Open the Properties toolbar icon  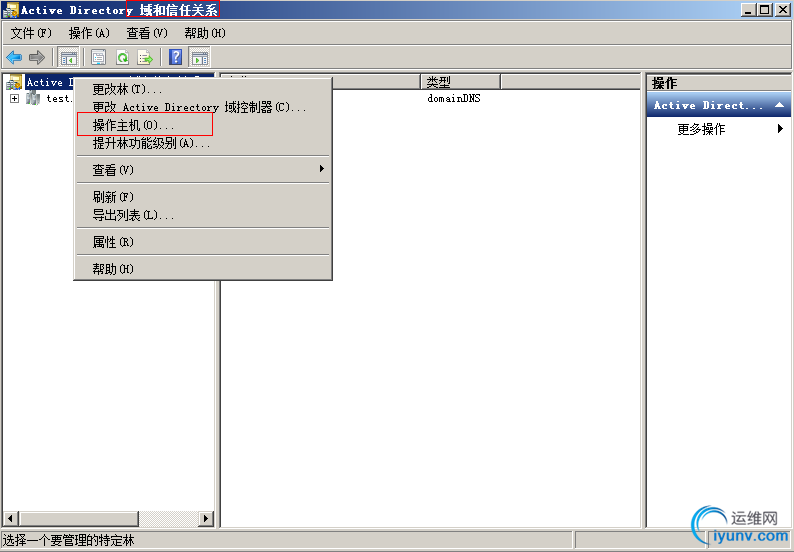point(98,57)
